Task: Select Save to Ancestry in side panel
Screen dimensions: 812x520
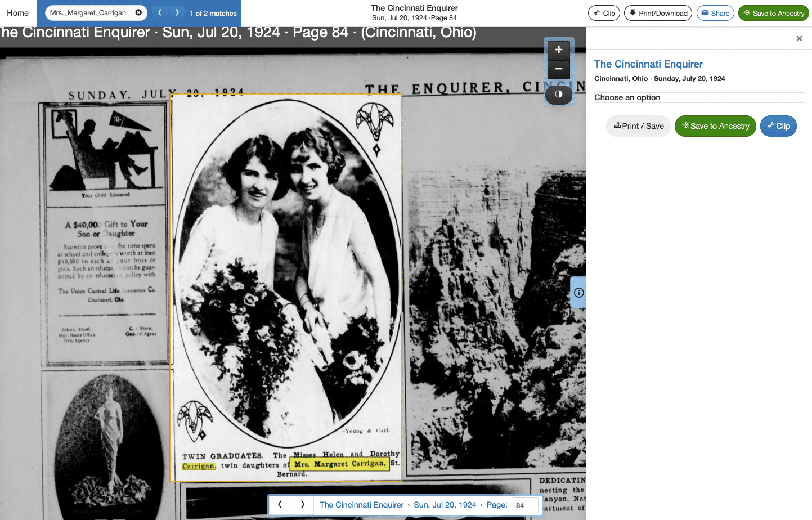Action: coord(715,126)
